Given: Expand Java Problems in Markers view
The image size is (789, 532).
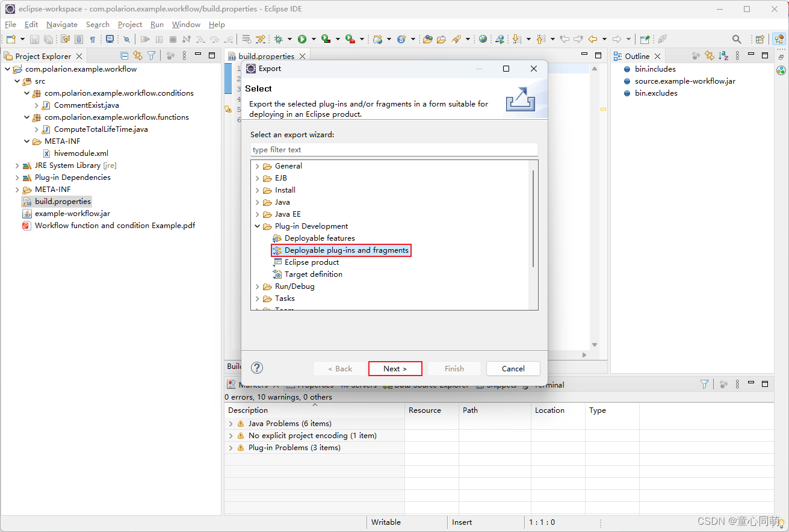Looking at the screenshot, I should click(231, 424).
